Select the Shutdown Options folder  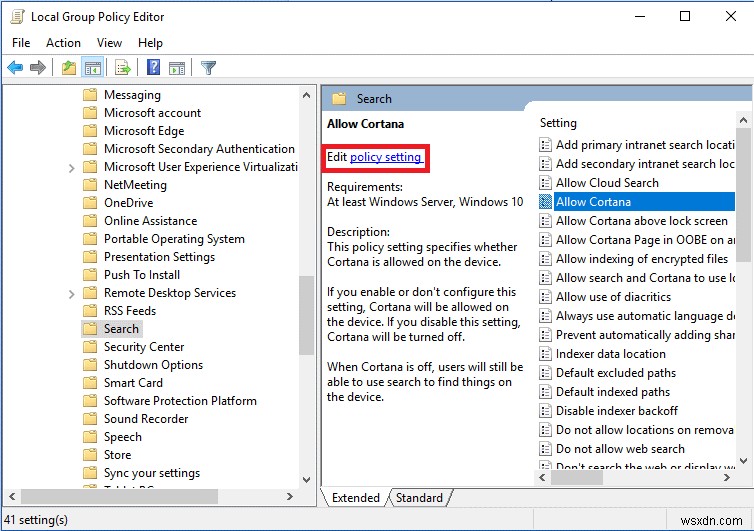tap(153, 365)
